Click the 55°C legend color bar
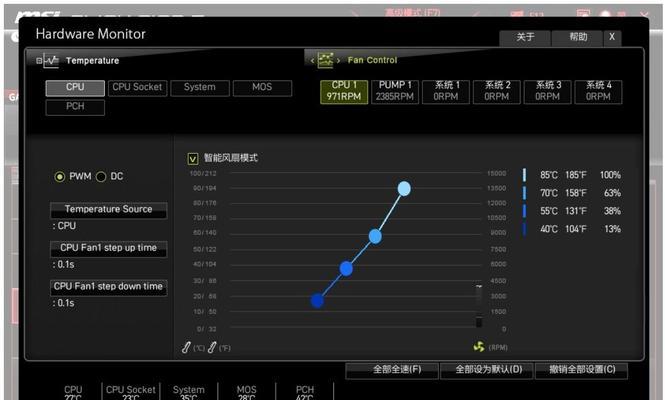 click(x=525, y=211)
